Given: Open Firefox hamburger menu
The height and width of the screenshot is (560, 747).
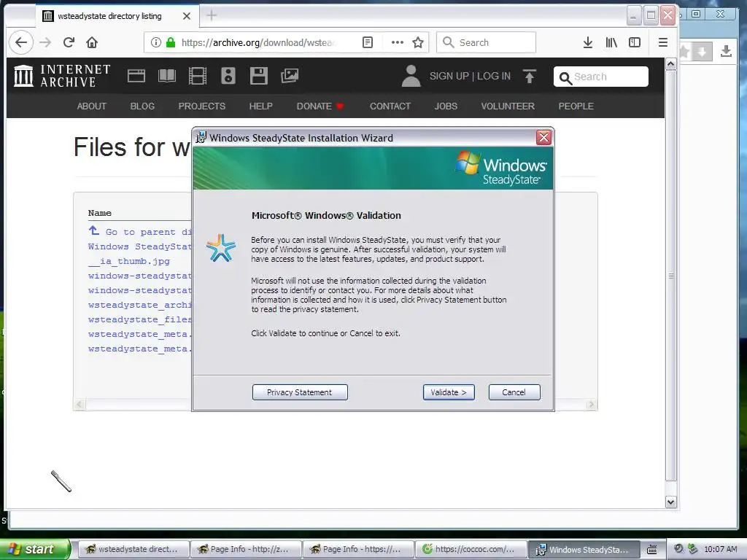Looking at the screenshot, I should point(662,42).
